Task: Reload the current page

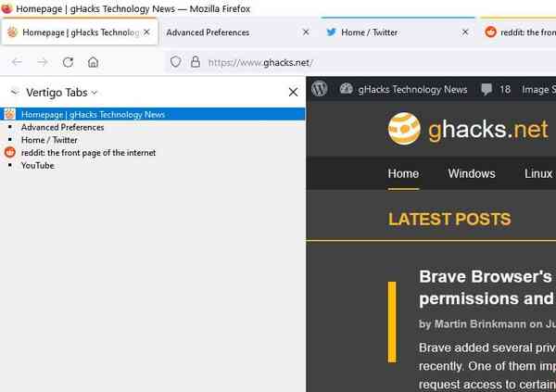Action: point(68,62)
